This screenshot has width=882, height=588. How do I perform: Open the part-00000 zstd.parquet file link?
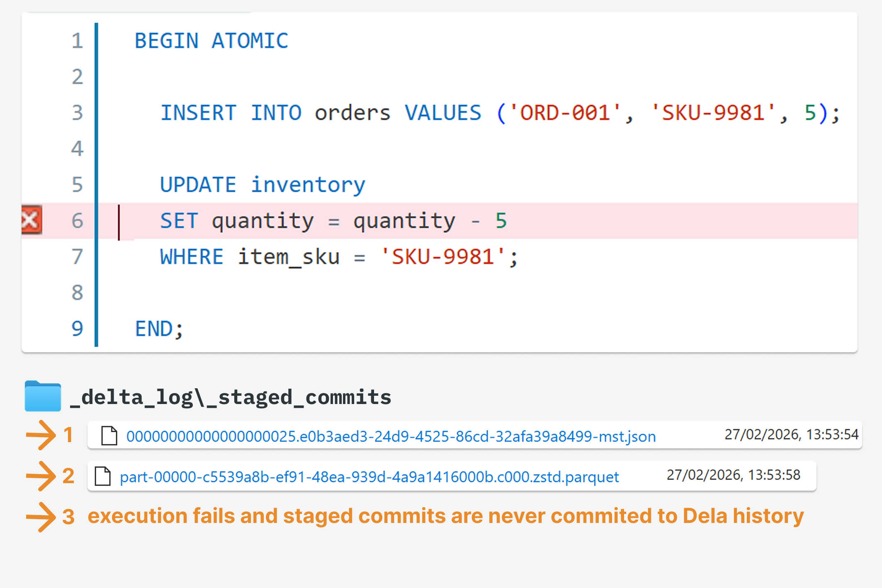click(x=369, y=477)
